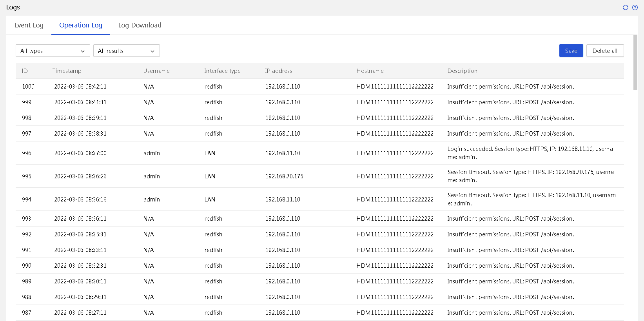Click Session timeout description for 192.168.70.175
Screen dimensions: 644x321
point(531,176)
